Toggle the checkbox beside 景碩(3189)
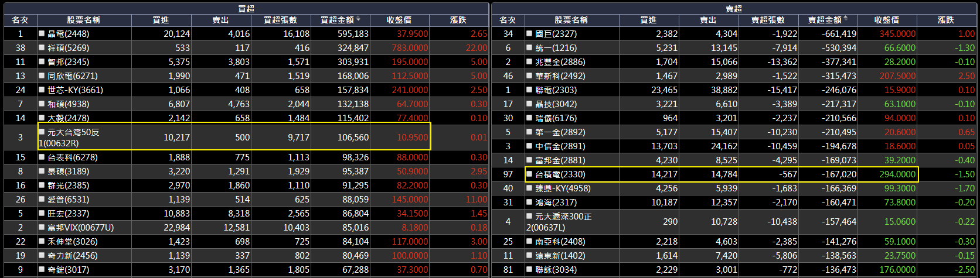Image resolution: width=980 pixels, height=278 pixels. [42, 171]
